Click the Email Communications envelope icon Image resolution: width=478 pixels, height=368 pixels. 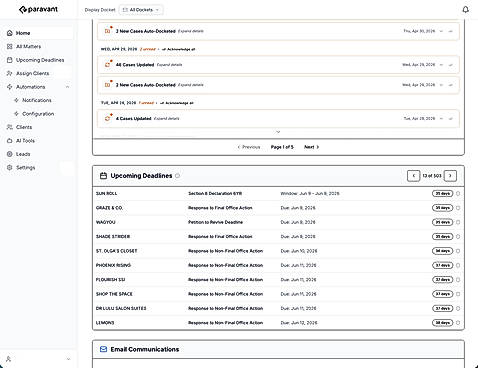[x=103, y=349]
